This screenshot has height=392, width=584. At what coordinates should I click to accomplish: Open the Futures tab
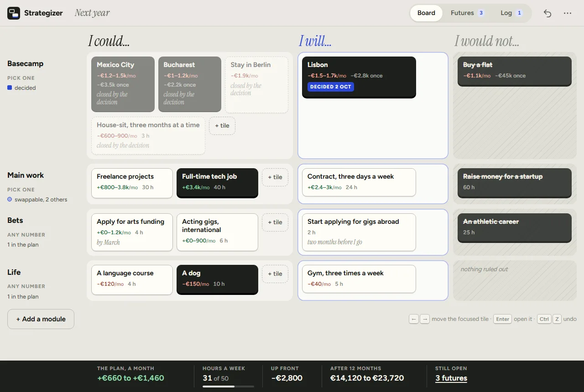pos(467,13)
